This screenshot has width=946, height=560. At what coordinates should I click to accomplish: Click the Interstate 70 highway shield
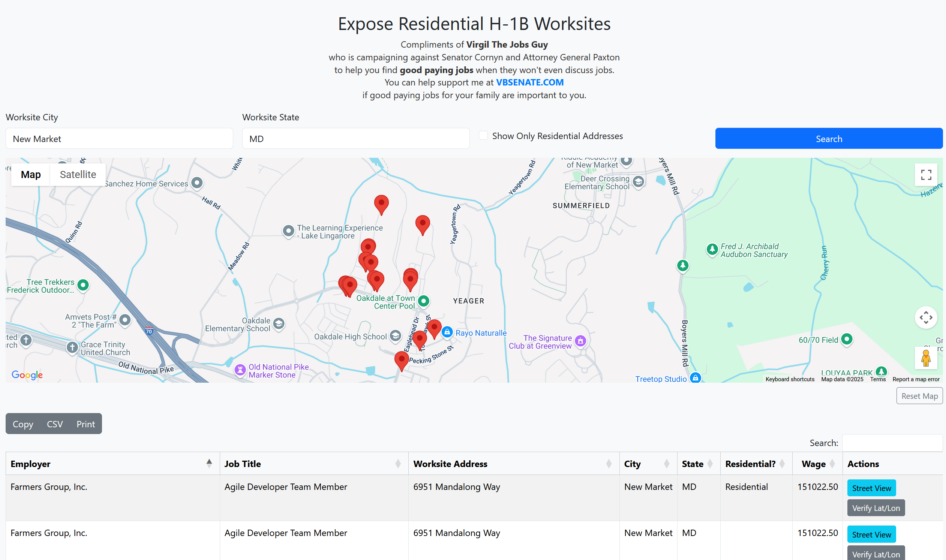tap(149, 331)
